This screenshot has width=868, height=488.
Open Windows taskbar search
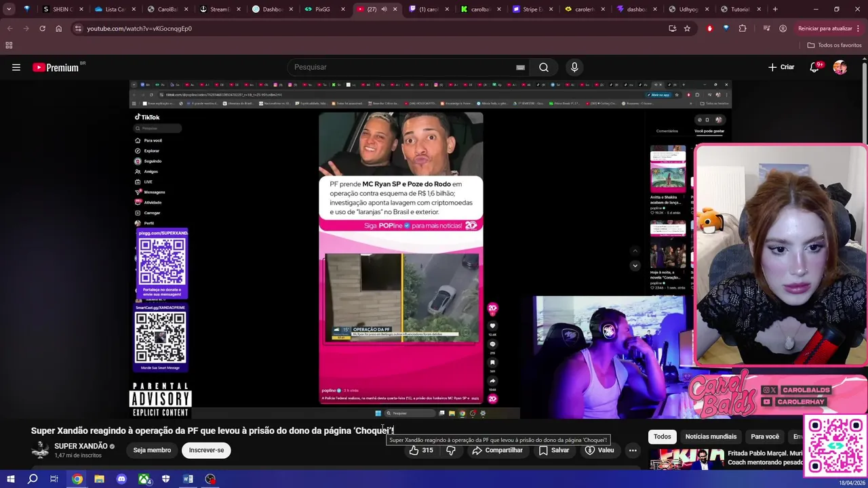32,479
